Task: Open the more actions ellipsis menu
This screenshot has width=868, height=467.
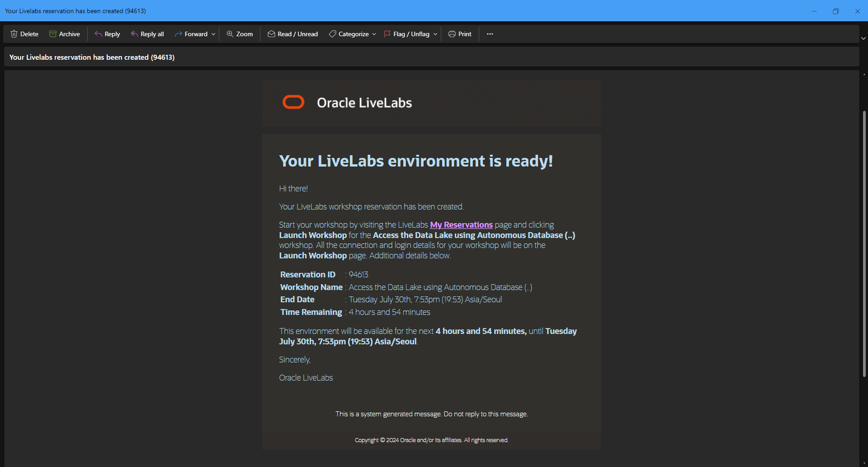Action: coord(490,34)
